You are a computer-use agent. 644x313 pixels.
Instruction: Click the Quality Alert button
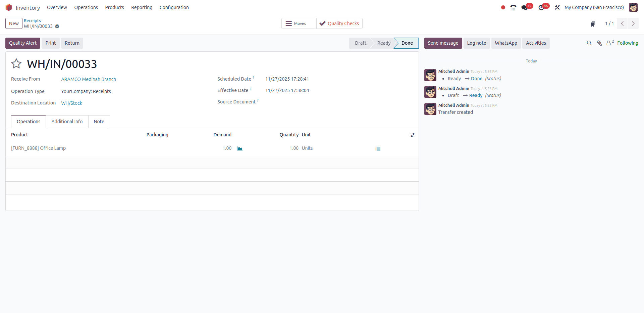[x=22, y=43]
